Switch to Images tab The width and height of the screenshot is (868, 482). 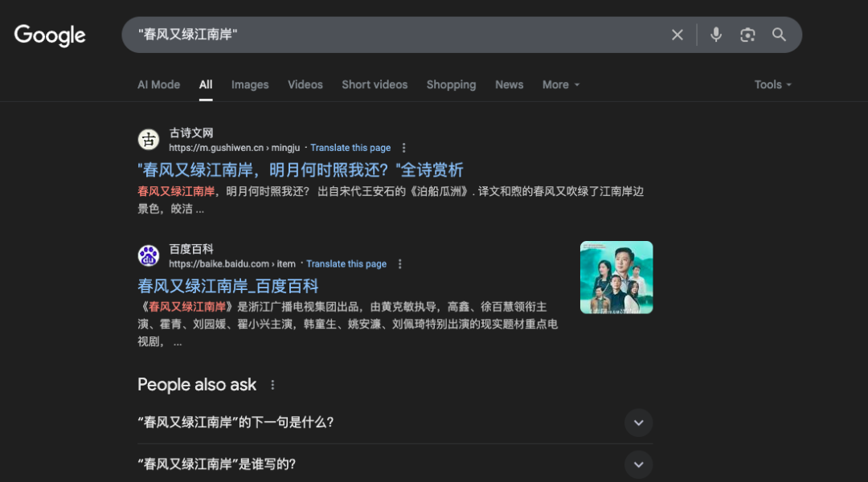(x=250, y=84)
